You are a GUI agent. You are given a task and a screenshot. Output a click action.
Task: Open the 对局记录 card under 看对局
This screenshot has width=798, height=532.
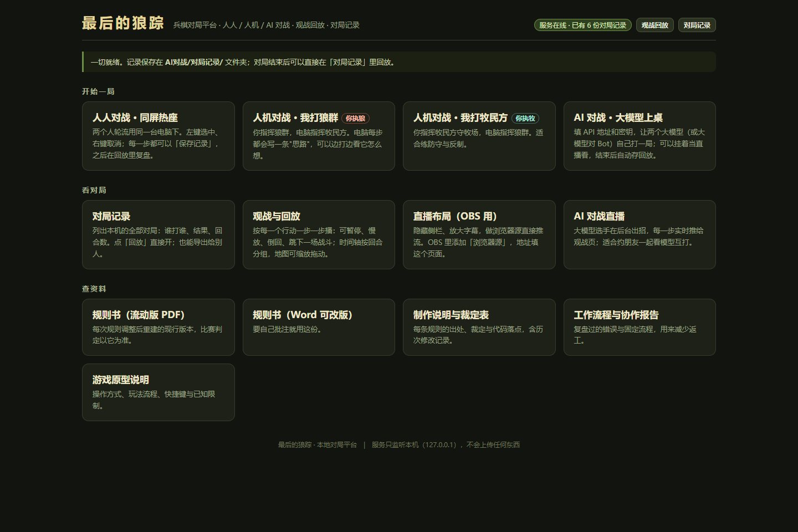point(158,234)
